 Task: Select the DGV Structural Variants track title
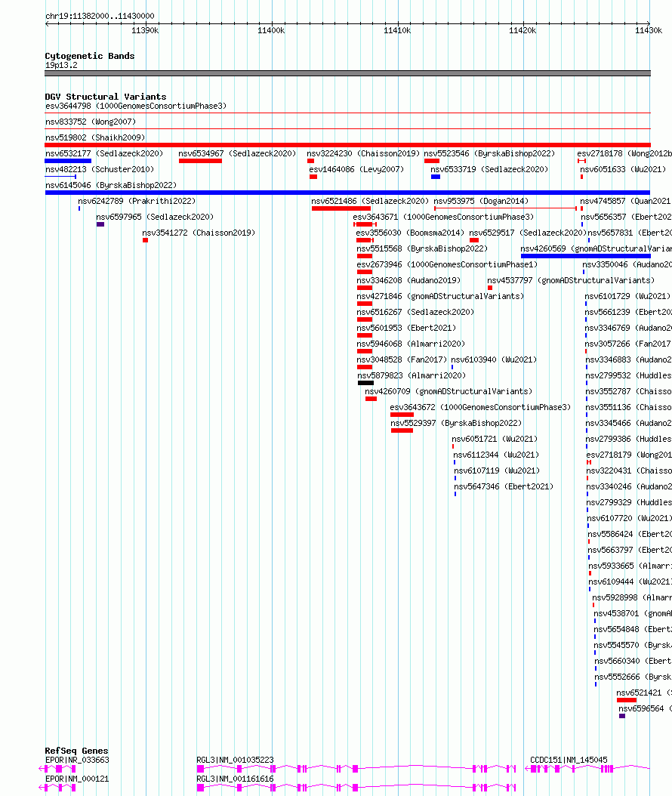tap(106, 97)
